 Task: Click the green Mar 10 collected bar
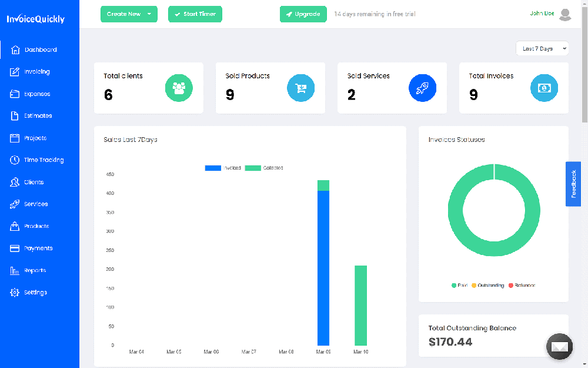pyautogui.click(x=361, y=305)
